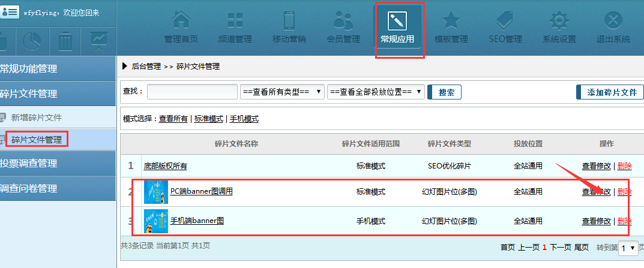Open 管理首页 home icon
The height and width of the screenshot is (268, 644).
(x=181, y=22)
